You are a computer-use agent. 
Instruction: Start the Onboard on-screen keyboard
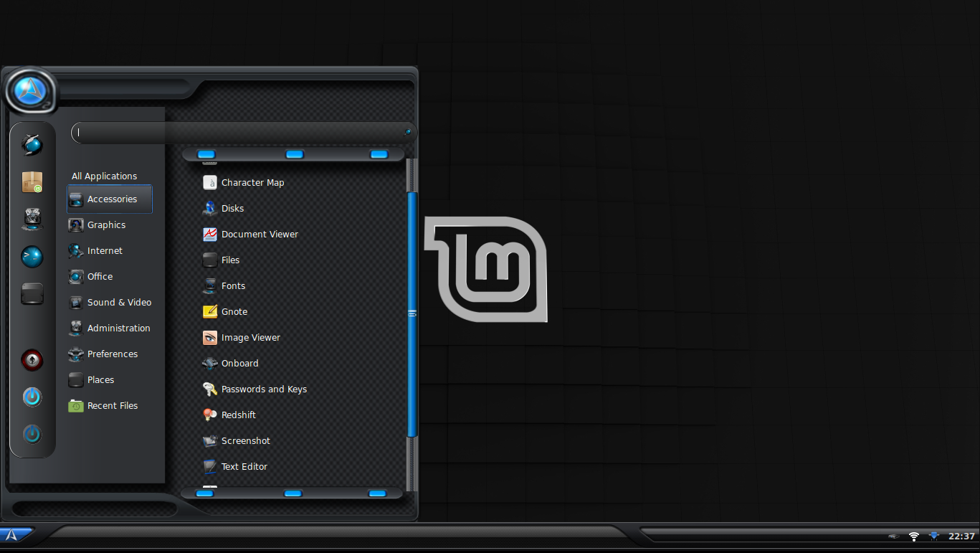[239, 364]
